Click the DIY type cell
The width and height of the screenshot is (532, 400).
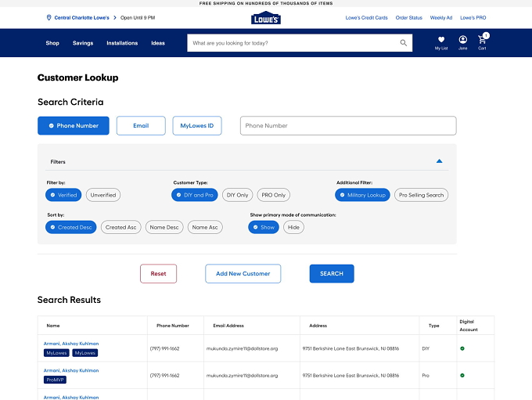coord(426,348)
